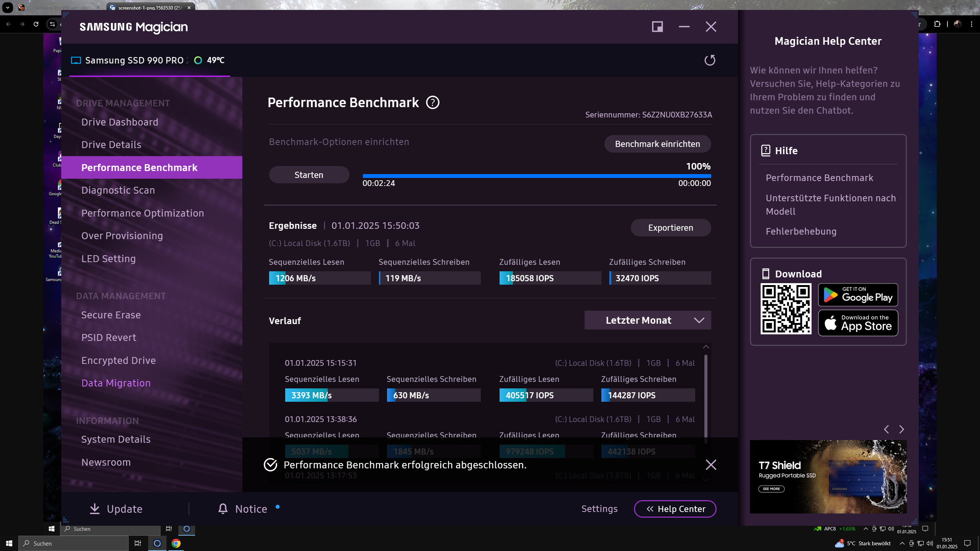Scan area QR code image
This screenshot has height=551, width=980.
[786, 309]
